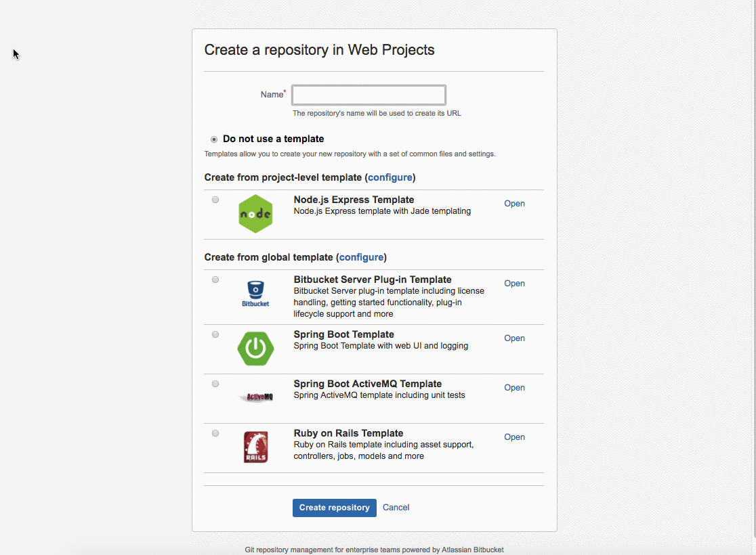
Task: Select the Node.js Express Template radio button
Action: pyautogui.click(x=215, y=200)
